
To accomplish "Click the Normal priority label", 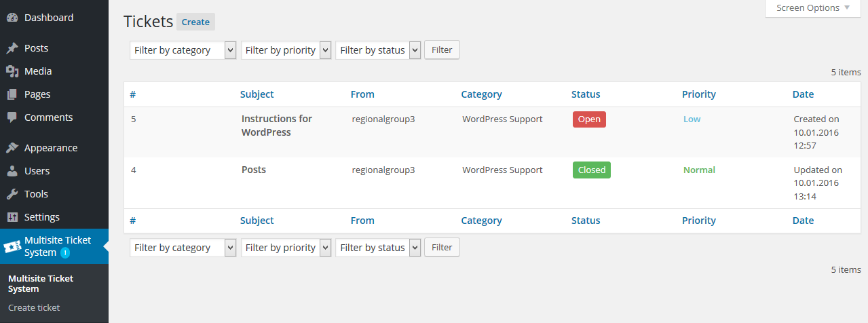I will coord(699,170).
